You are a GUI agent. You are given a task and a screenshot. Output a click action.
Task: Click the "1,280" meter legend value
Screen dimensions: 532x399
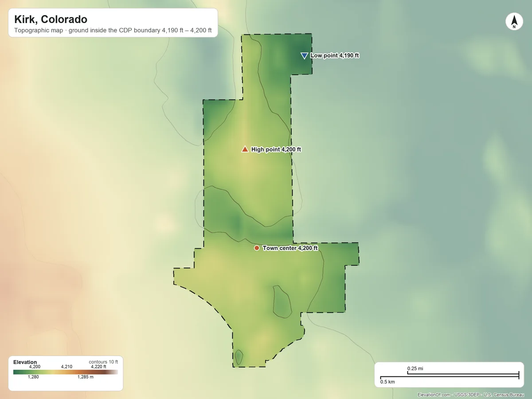33,377
